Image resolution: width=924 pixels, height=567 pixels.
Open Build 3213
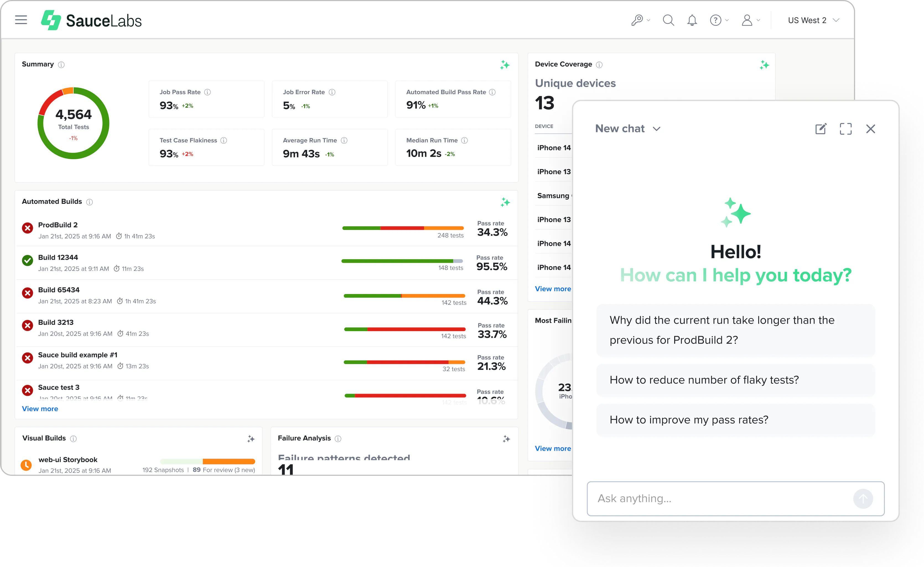coord(56,322)
